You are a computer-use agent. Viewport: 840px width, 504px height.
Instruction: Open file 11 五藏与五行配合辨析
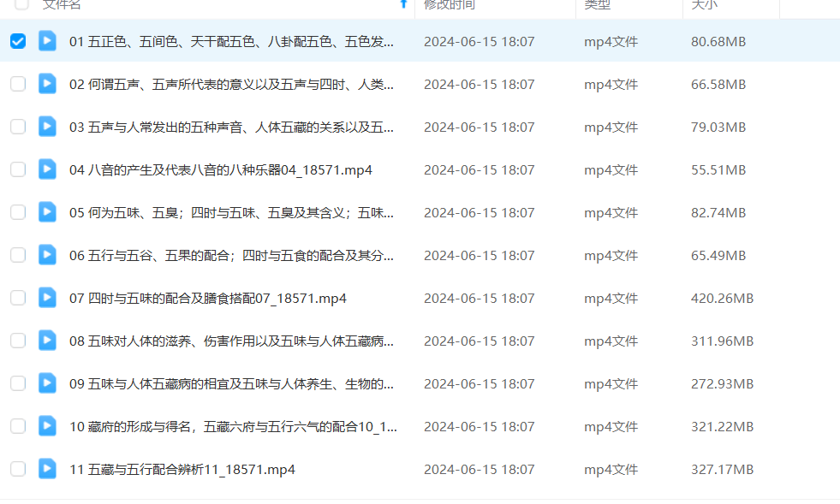pyautogui.click(x=182, y=469)
